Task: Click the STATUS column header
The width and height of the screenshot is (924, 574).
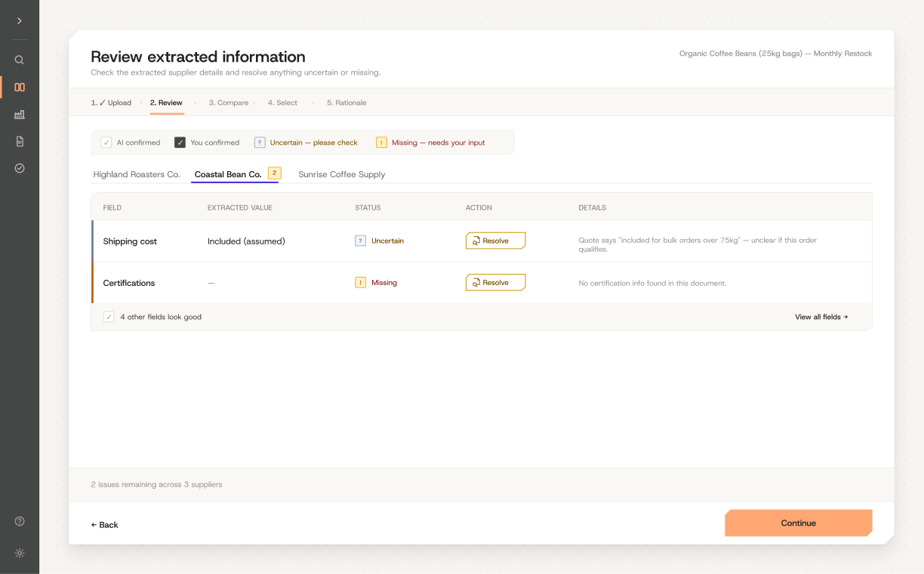Action: click(368, 207)
